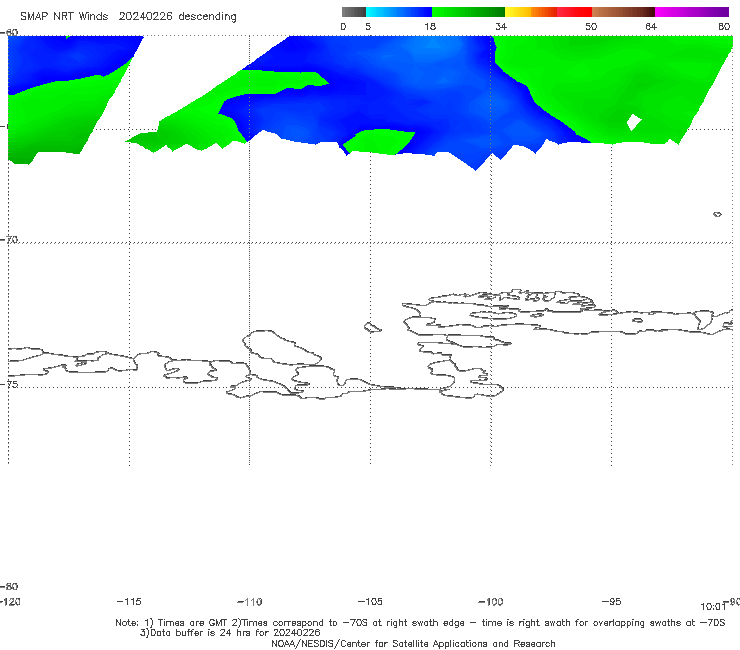Click the longitude label -100
Viewport: 740px width, 650px height.
point(491,601)
